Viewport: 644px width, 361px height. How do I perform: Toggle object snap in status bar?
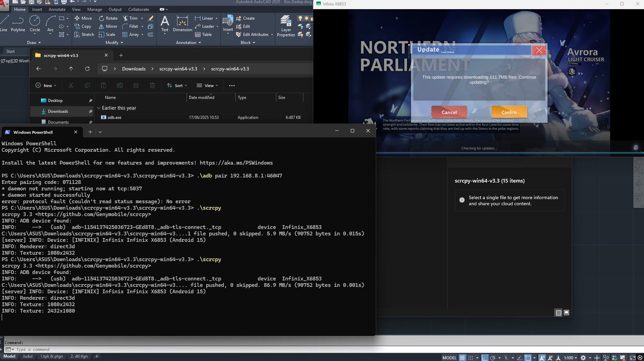coord(529,358)
